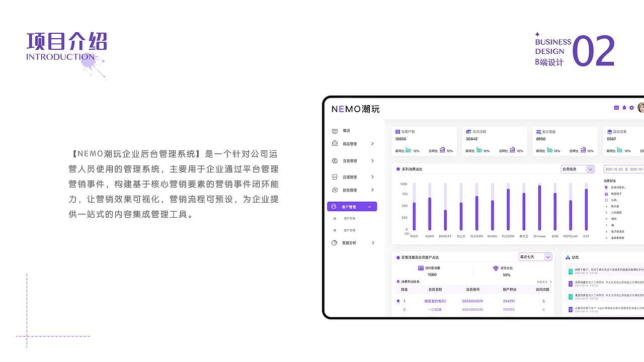Click the 账户积分 column header
This screenshot has height=362, width=644.
510,290
